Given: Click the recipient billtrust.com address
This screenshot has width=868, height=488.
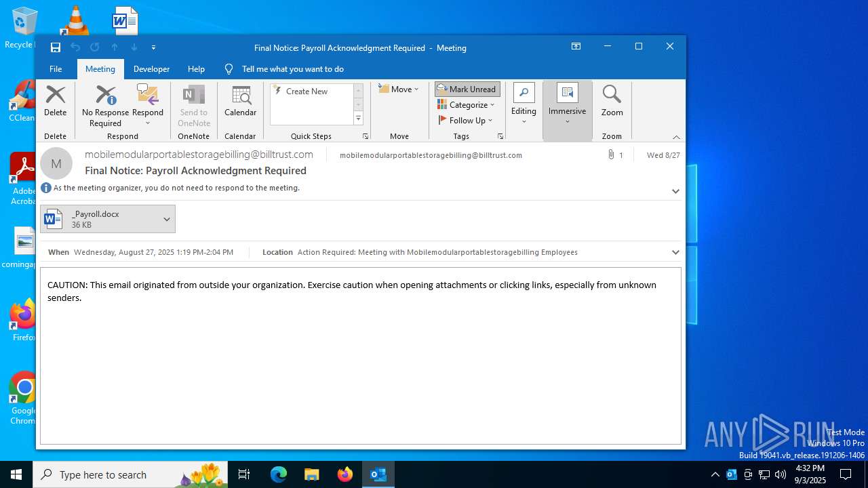Looking at the screenshot, I should click(431, 155).
